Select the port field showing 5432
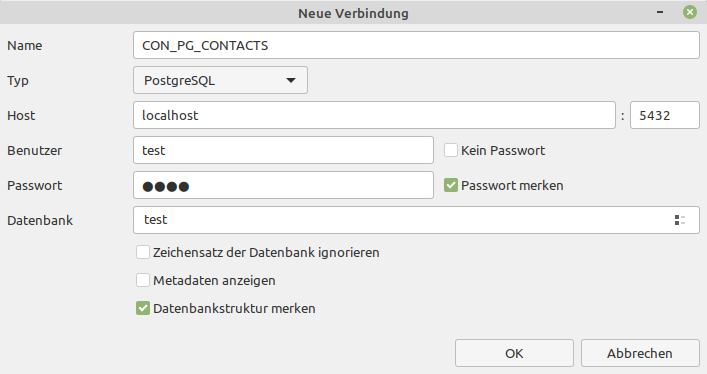707x374 pixels. pos(665,115)
